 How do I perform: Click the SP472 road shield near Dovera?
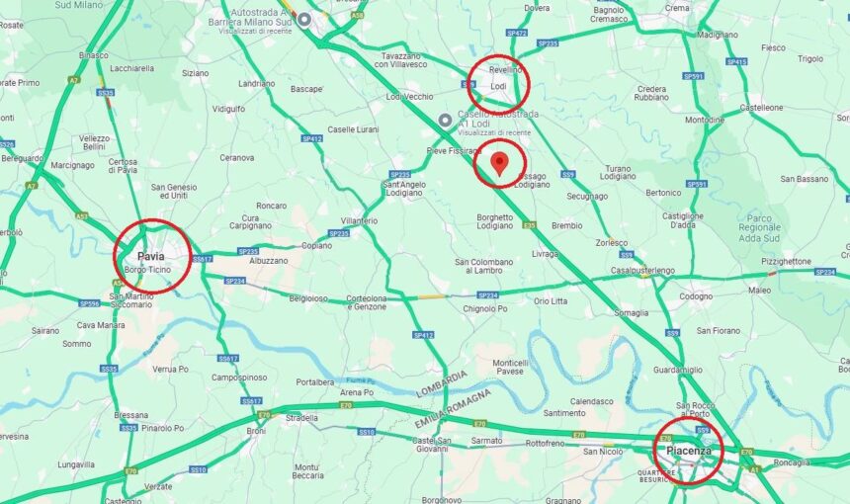coord(517,33)
